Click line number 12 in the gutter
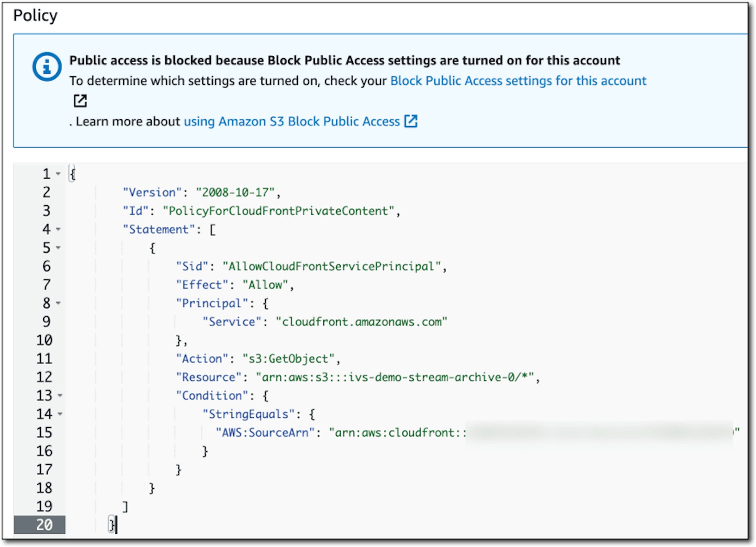Viewport: 756px width, 547px height. 44,377
